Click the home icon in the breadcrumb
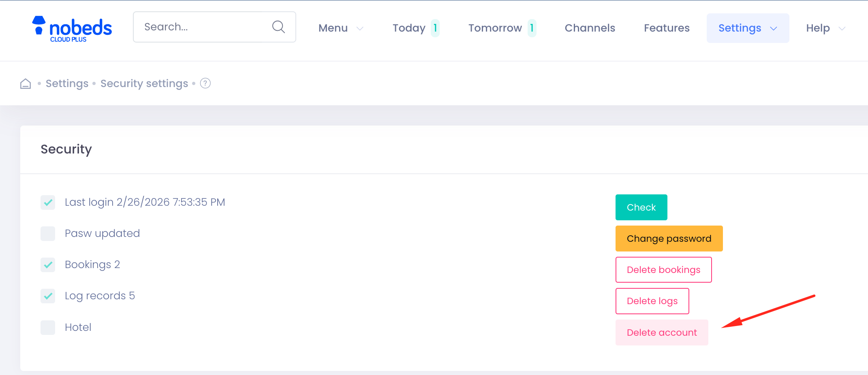 25,83
